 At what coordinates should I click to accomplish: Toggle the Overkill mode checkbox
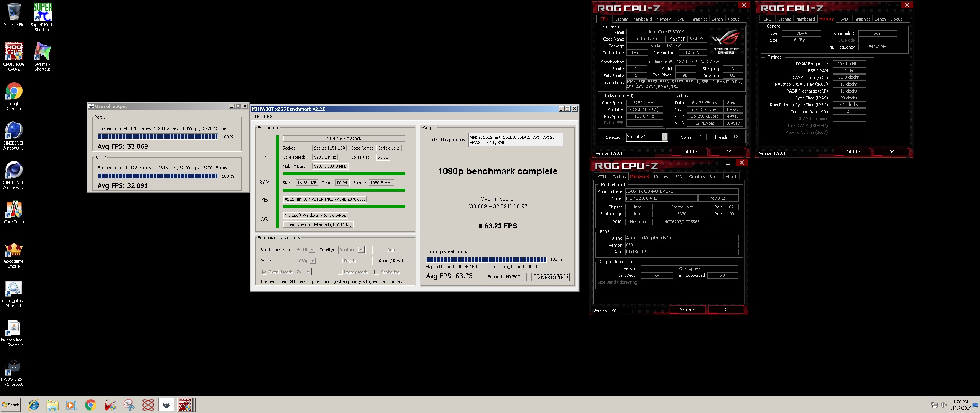coord(265,272)
